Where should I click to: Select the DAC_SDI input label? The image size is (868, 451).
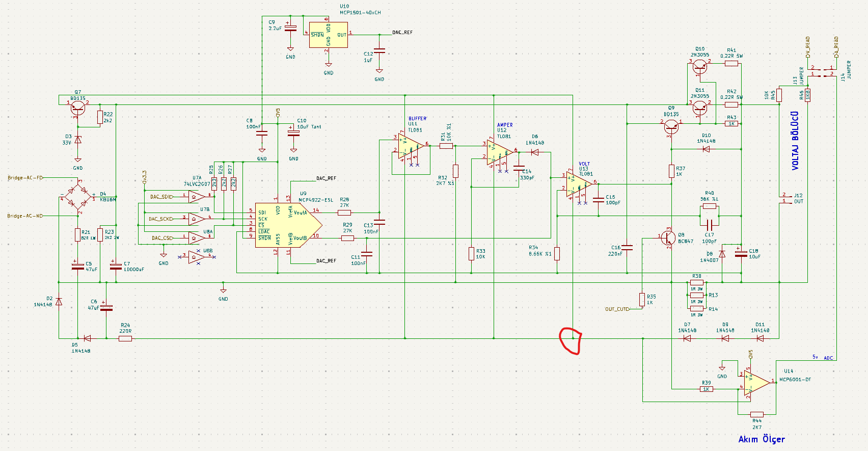click(161, 196)
